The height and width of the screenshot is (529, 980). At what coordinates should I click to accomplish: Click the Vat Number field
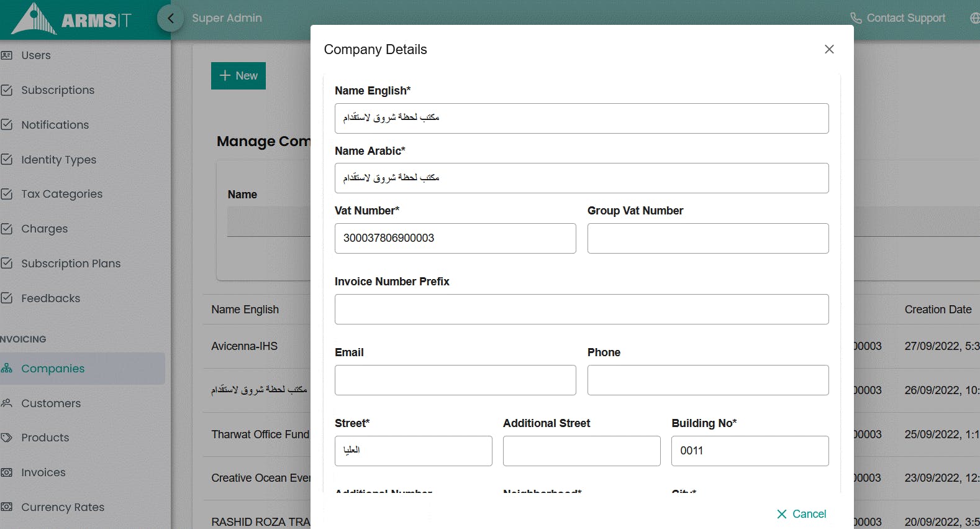tap(455, 238)
